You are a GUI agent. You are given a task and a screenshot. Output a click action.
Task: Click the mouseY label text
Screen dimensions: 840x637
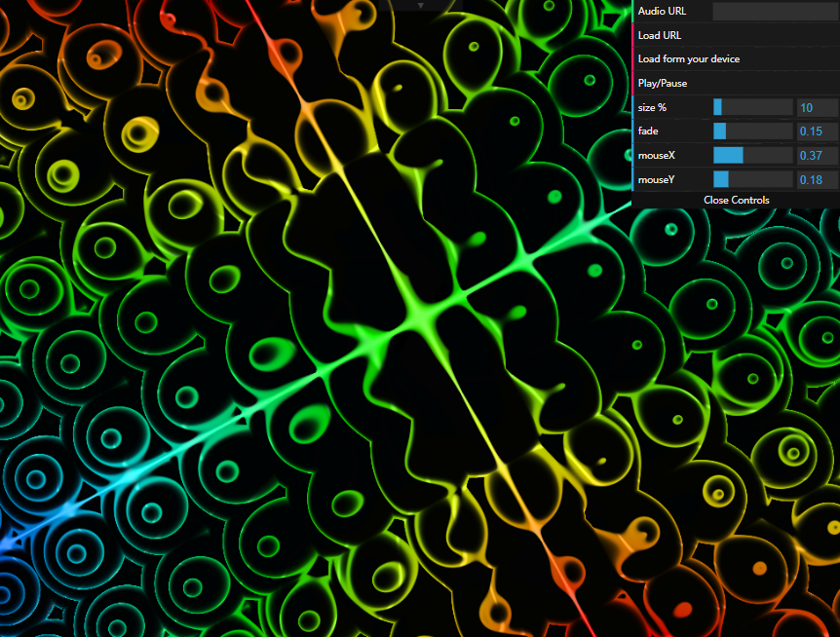pos(656,179)
